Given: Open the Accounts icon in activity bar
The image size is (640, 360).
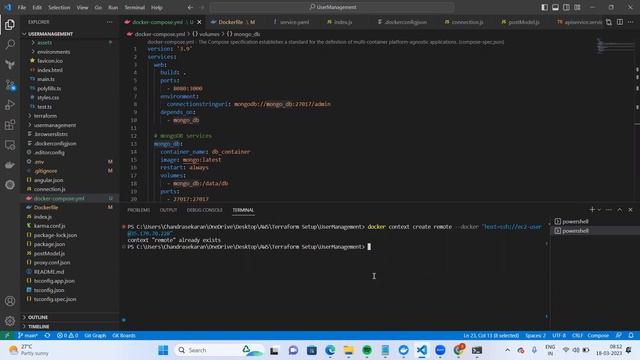Looking at the screenshot, I should tap(10, 301).
